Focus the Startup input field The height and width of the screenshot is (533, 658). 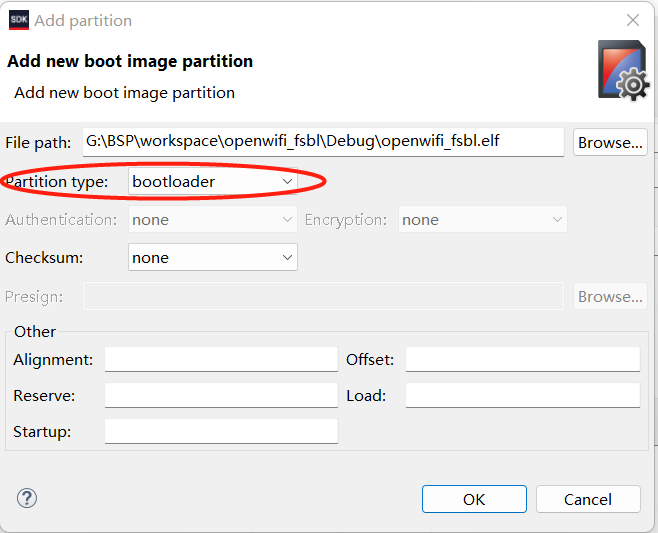click(221, 431)
